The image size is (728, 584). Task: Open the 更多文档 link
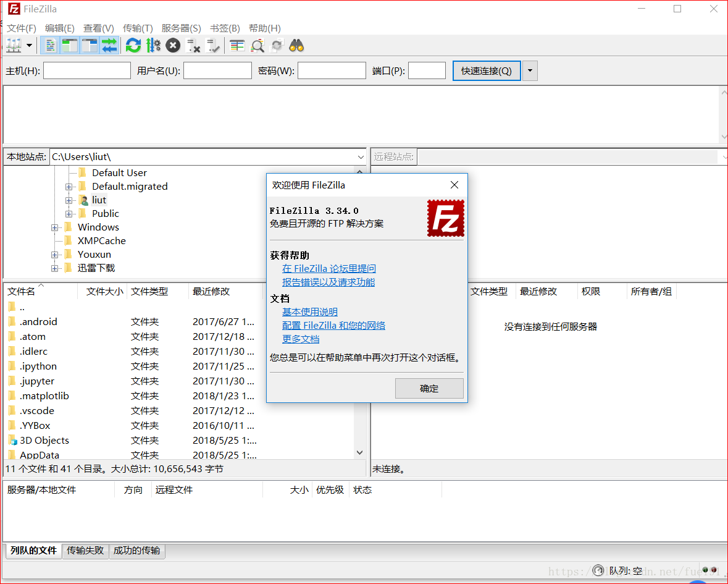[301, 339]
